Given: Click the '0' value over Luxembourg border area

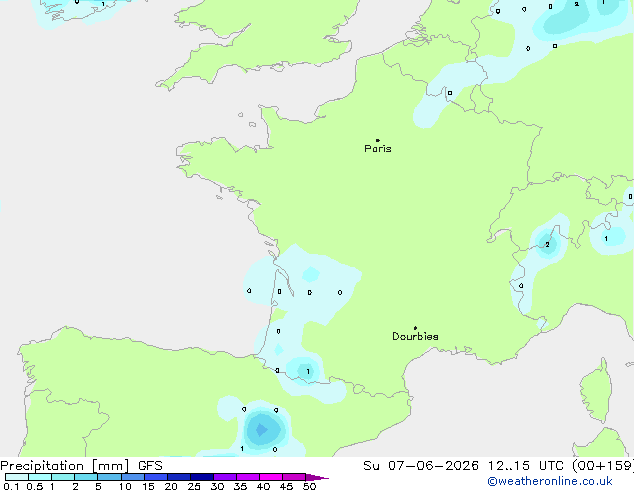Looking at the screenshot, I should point(450,93).
